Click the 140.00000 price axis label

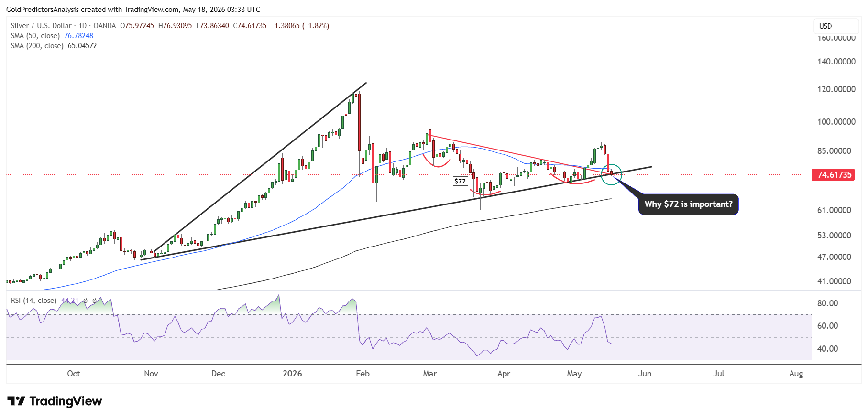coord(836,61)
